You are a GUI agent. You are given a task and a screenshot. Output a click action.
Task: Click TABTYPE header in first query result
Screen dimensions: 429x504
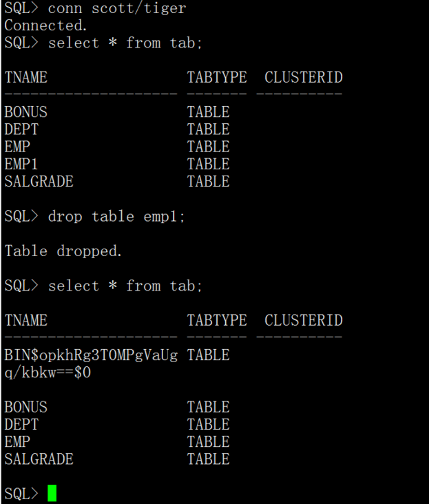(216, 77)
